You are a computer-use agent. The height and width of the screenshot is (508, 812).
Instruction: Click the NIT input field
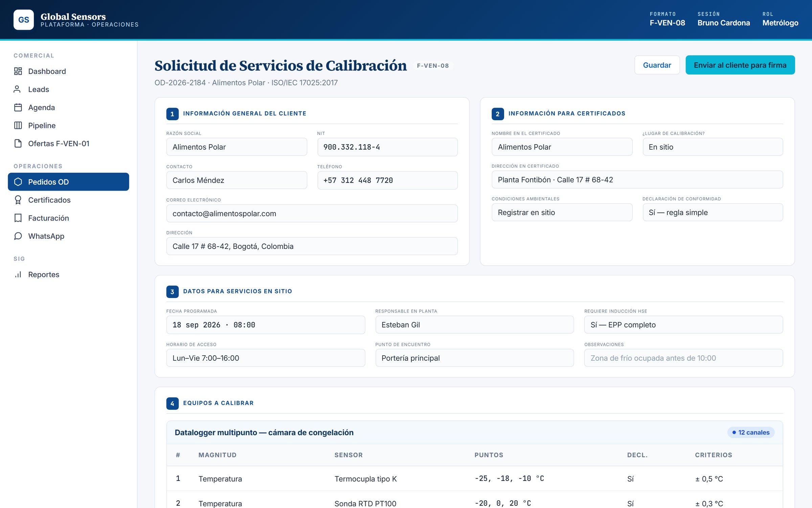[387, 147]
